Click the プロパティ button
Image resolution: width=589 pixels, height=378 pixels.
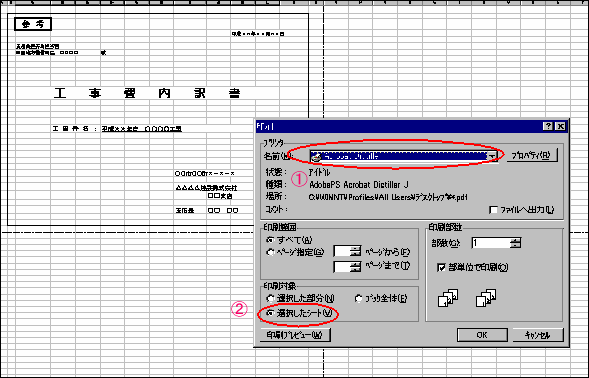[x=532, y=155]
